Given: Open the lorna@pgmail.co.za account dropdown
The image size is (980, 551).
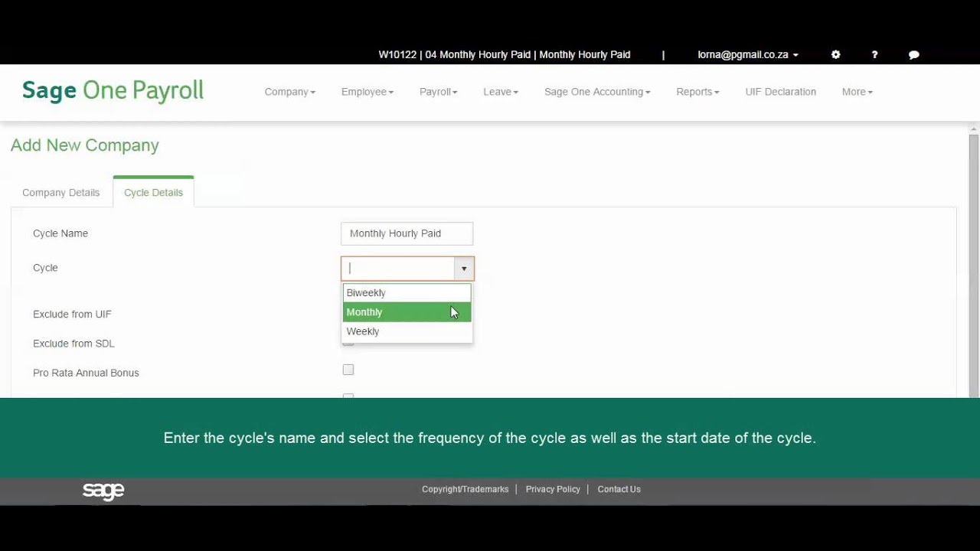Looking at the screenshot, I should tap(748, 55).
